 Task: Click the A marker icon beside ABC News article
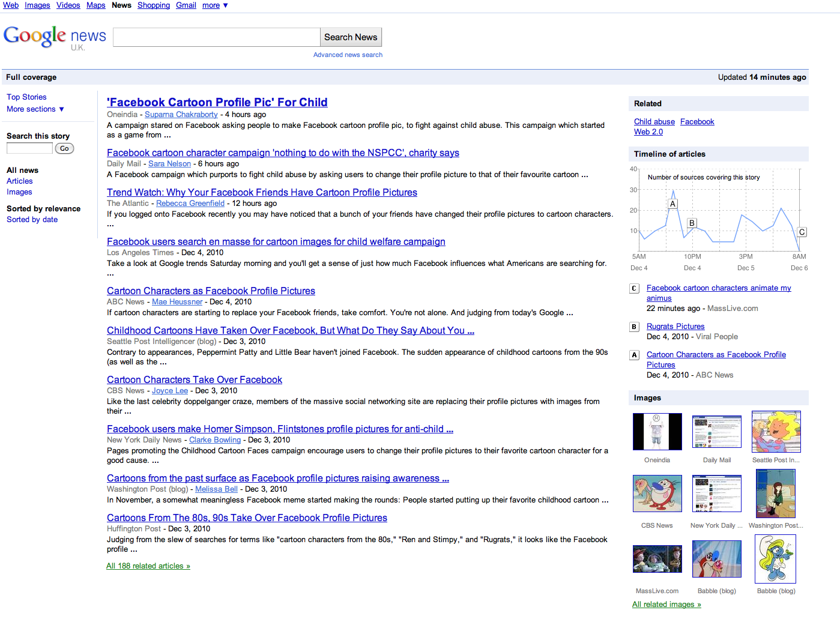pos(634,355)
